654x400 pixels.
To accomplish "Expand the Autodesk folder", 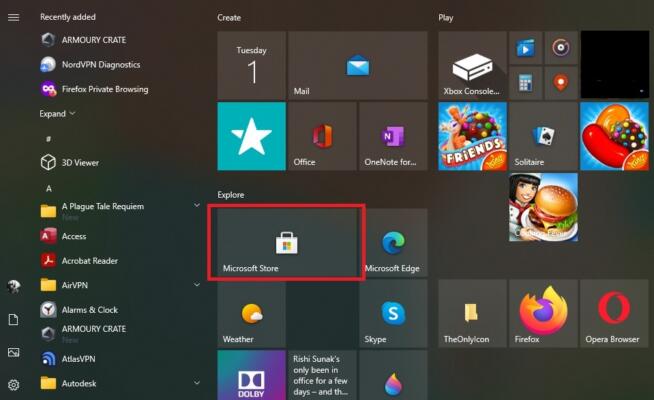I will click(196, 383).
